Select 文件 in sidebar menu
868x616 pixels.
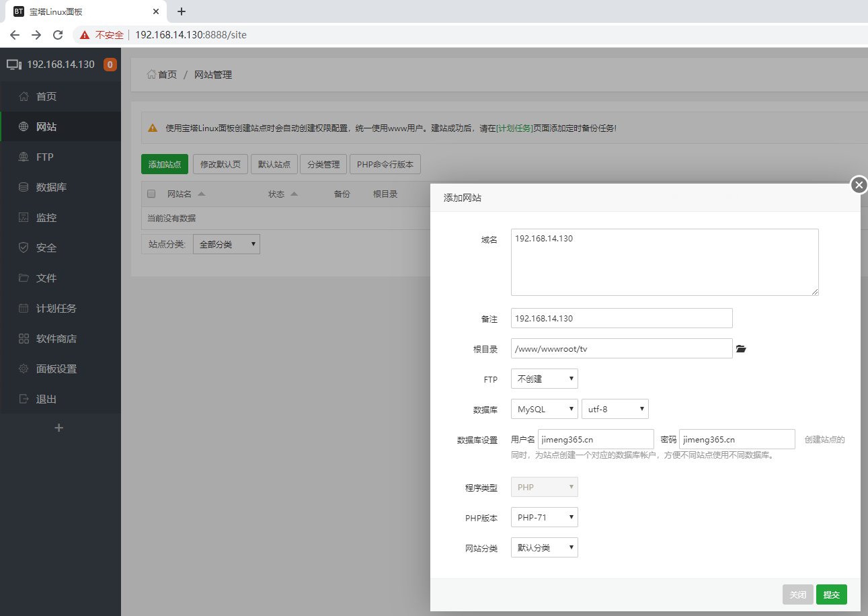pyautogui.click(x=46, y=278)
